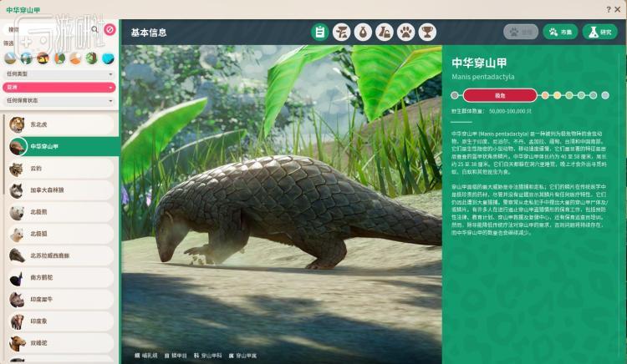
Task: Open the paw print social tab
Action: click(405, 33)
